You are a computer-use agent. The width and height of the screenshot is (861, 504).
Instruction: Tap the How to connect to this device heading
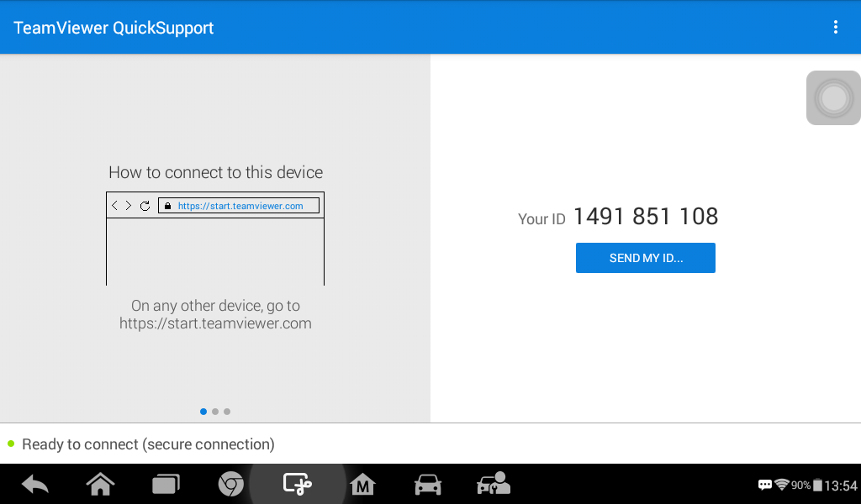tap(216, 172)
